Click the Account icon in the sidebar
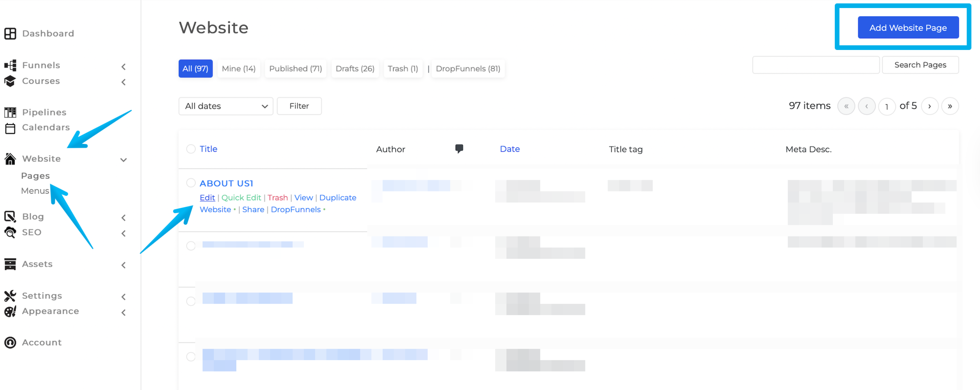The image size is (980, 390). coord(10,342)
